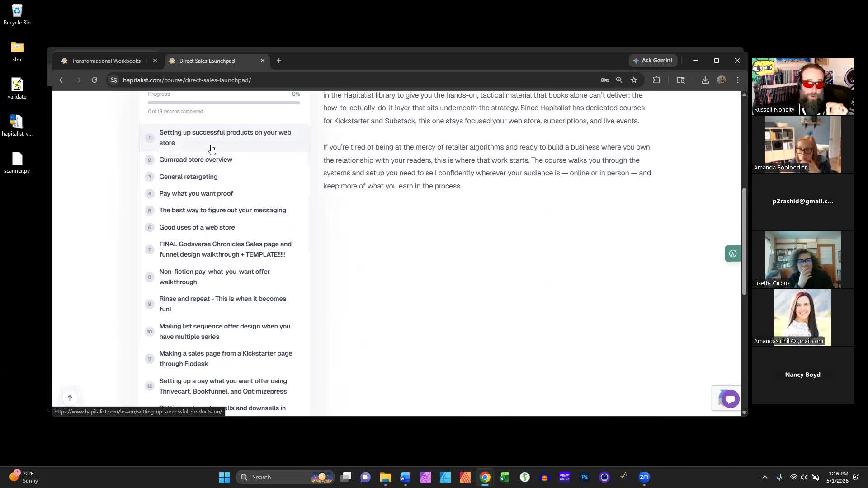868x488 pixels.
Task: Open Amazon Music from the taskbar
Action: tap(564, 477)
